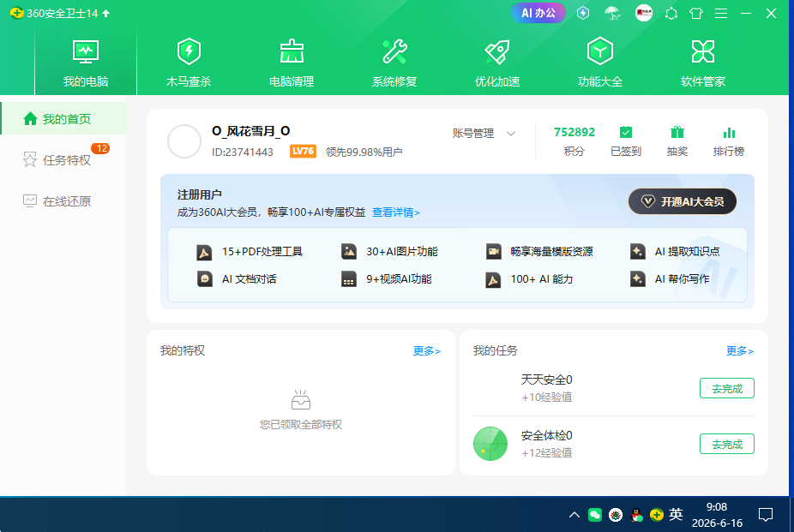Screen dimensions: 794x532
Task: Click the 360 logo in title bar
Action: point(16,13)
